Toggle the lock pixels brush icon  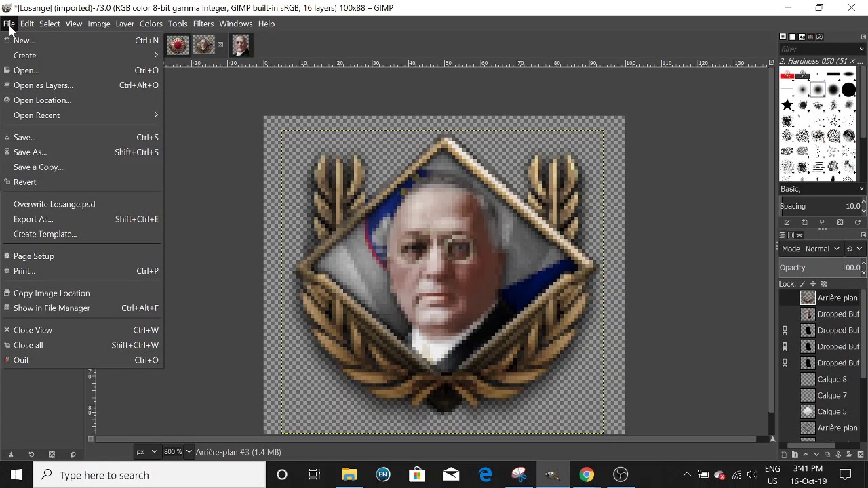point(803,284)
